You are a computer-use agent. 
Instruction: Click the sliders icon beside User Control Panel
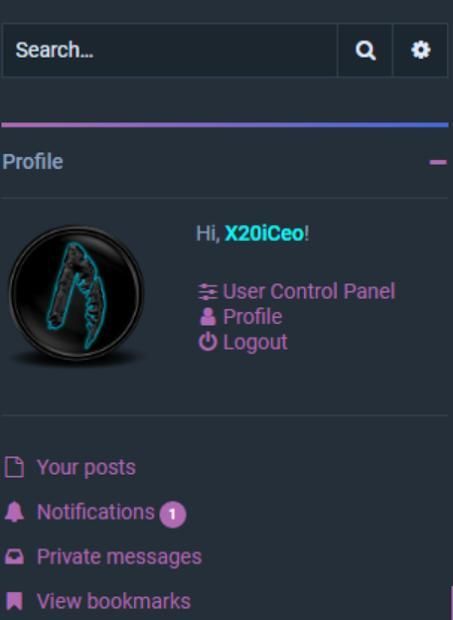coord(208,291)
